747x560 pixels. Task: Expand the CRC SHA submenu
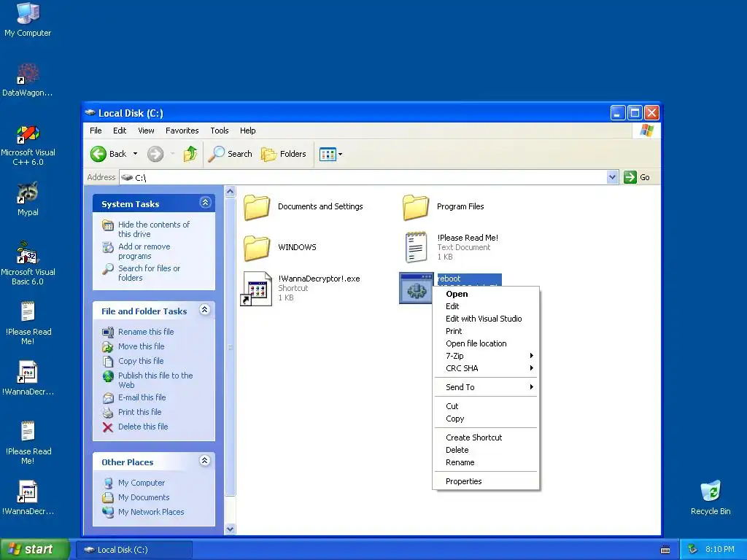click(x=486, y=368)
